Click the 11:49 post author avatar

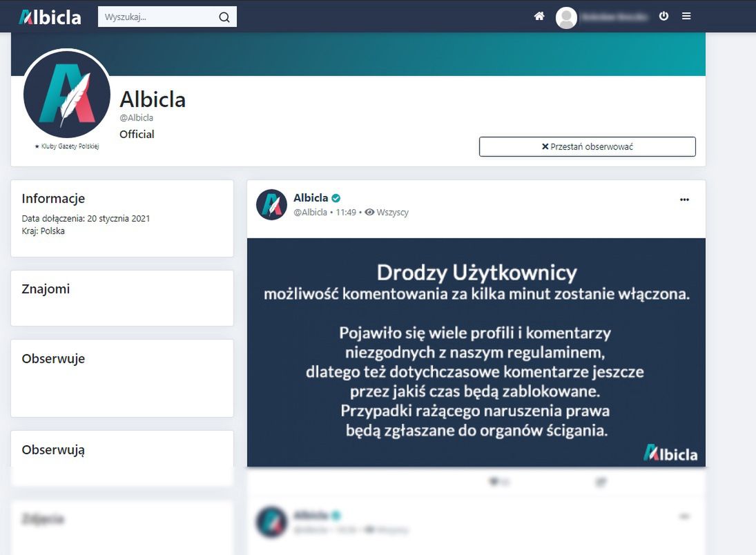coord(271,204)
